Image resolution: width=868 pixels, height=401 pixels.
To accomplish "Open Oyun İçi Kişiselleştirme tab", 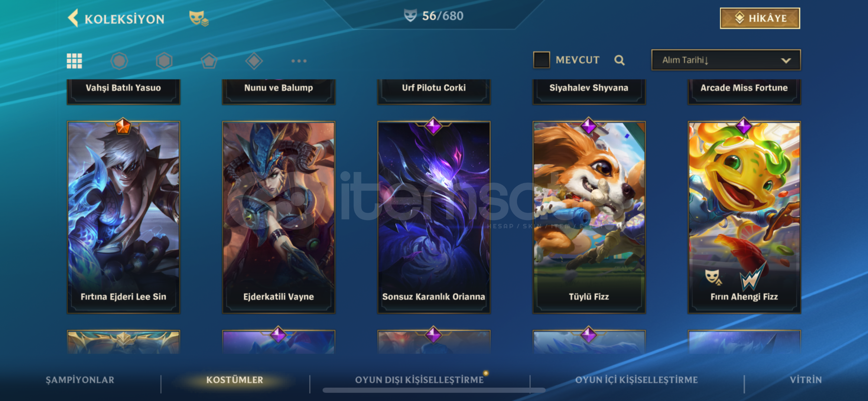I will [x=636, y=380].
